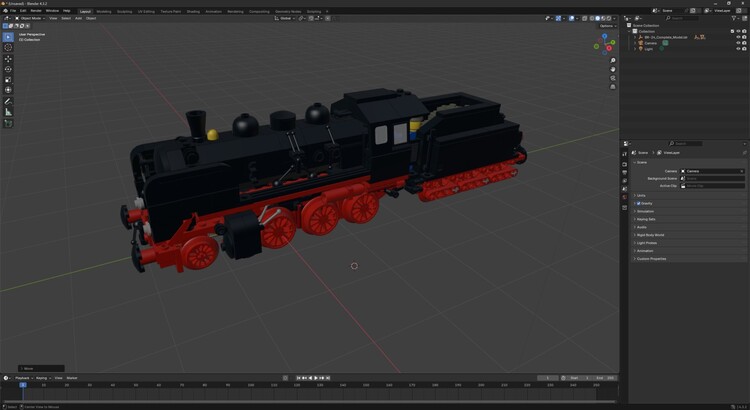Select the Transform tool
Viewport: 750px width, 410px height.
coord(8,90)
